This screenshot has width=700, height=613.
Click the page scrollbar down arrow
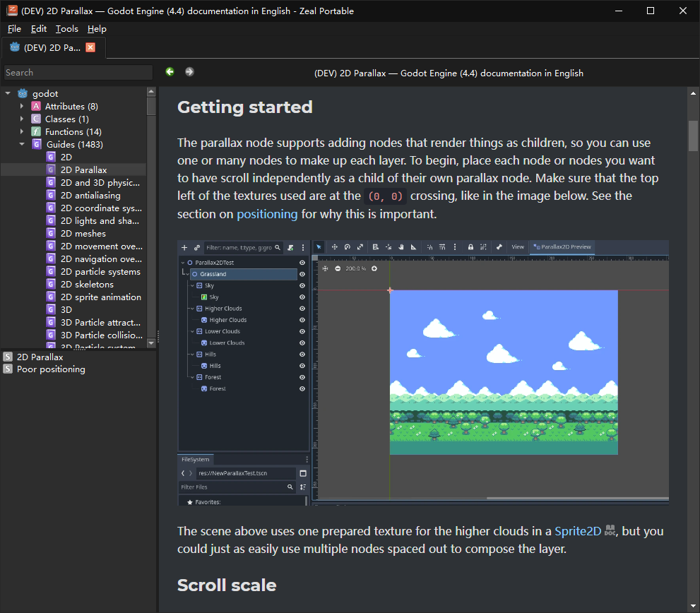point(693,606)
